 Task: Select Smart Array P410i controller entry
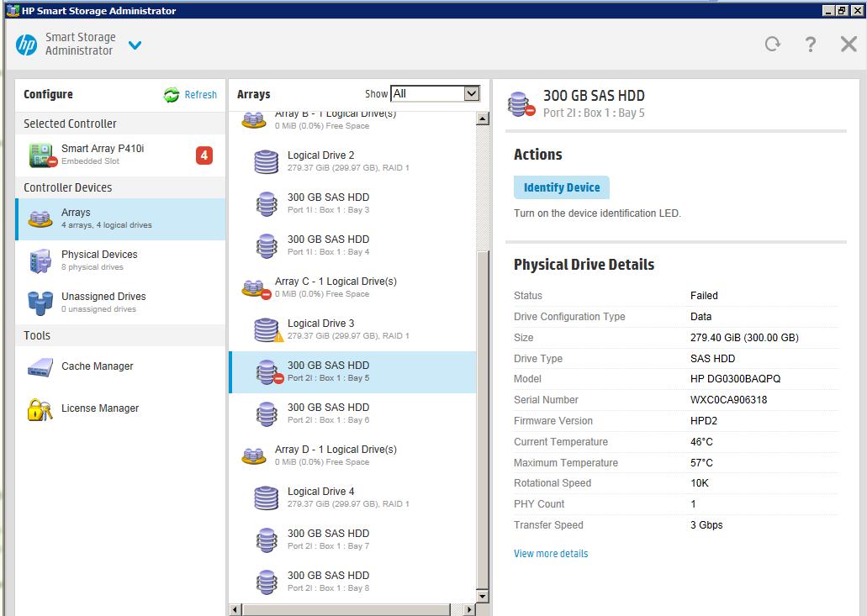pos(120,155)
